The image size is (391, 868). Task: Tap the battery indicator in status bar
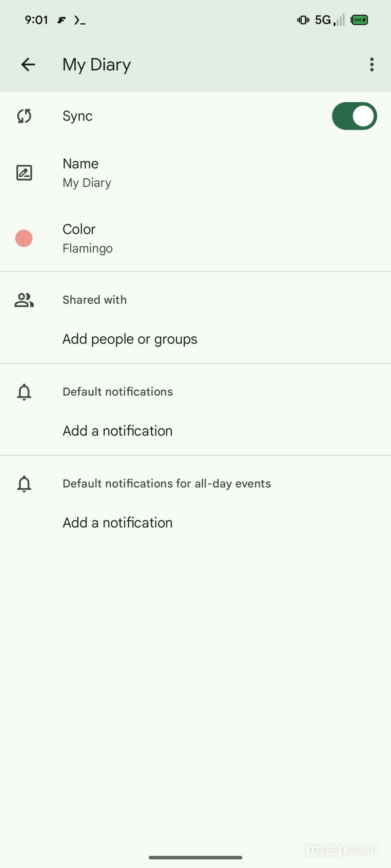point(359,20)
